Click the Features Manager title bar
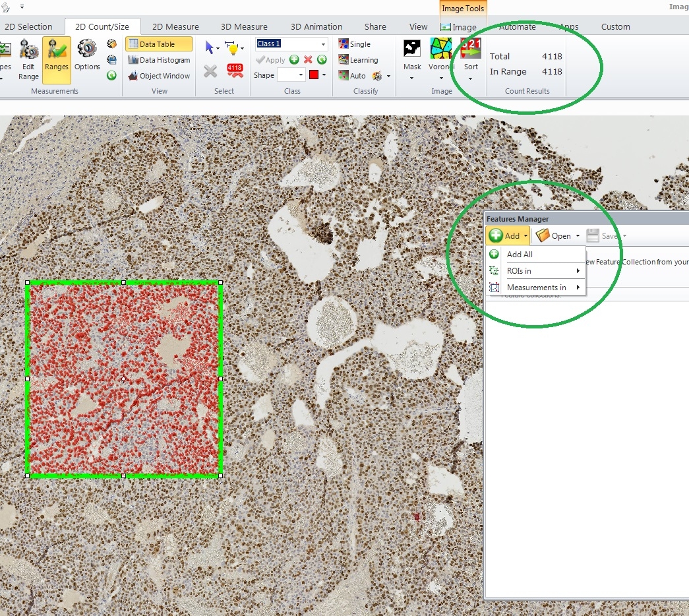Image resolution: width=689 pixels, height=616 pixels. point(587,218)
